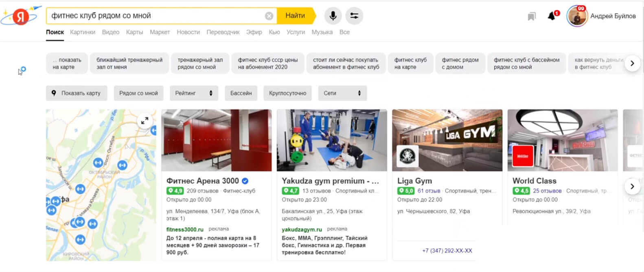Toggle the Бассейн filter
Viewport: 644px width, 272px height.
(x=241, y=93)
